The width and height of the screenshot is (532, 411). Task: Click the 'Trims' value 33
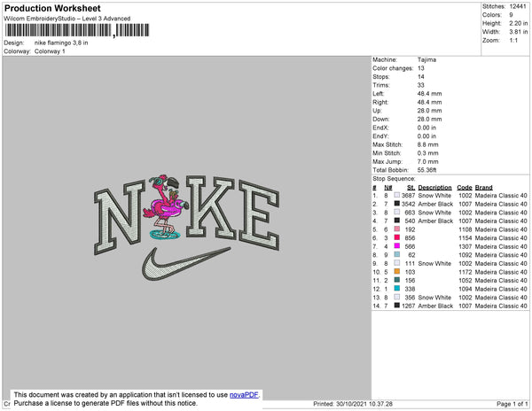420,85
